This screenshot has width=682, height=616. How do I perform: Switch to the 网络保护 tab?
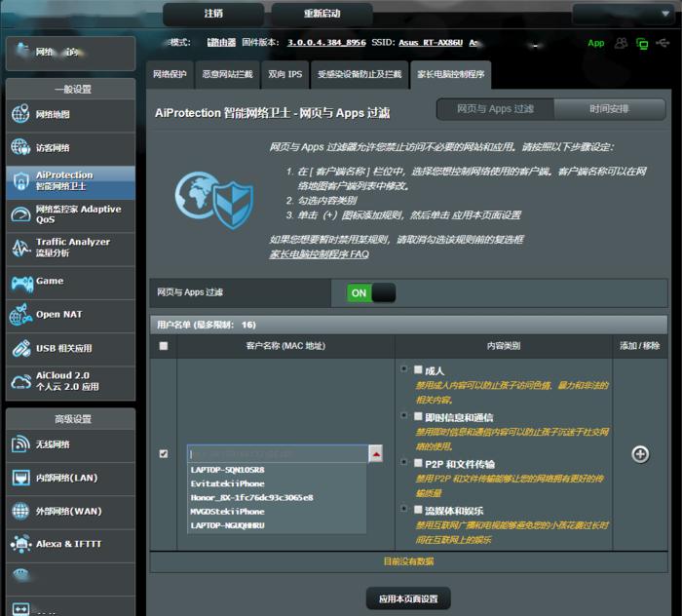[170, 74]
